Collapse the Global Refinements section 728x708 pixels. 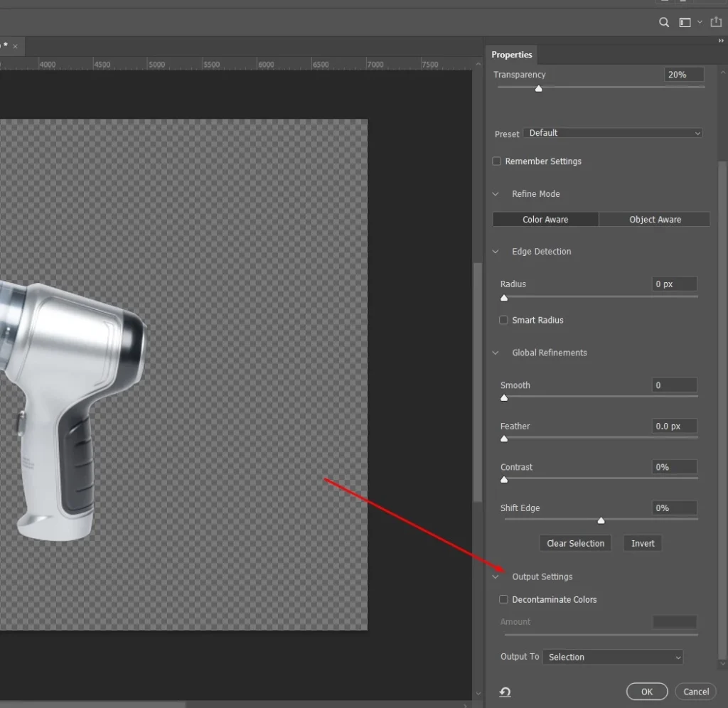click(496, 353)
